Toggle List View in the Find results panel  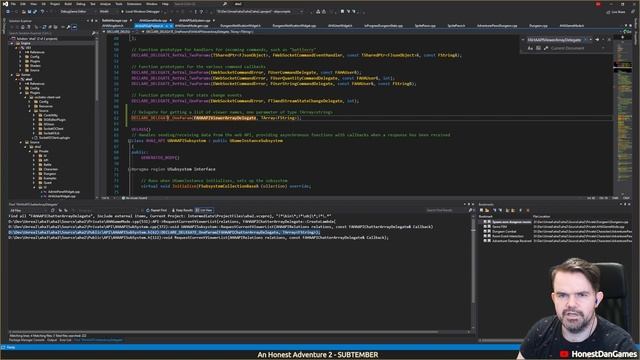tap(204, 211)
